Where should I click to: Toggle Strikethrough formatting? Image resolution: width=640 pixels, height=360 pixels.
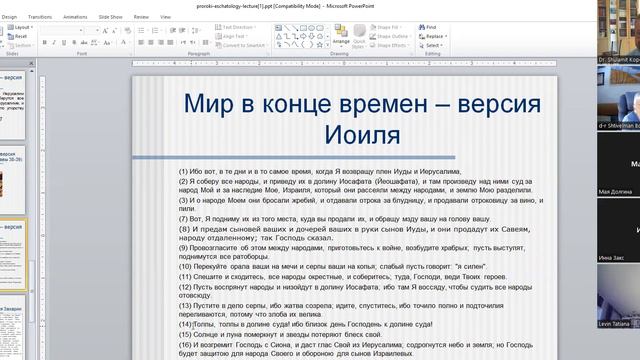[84, 42]
